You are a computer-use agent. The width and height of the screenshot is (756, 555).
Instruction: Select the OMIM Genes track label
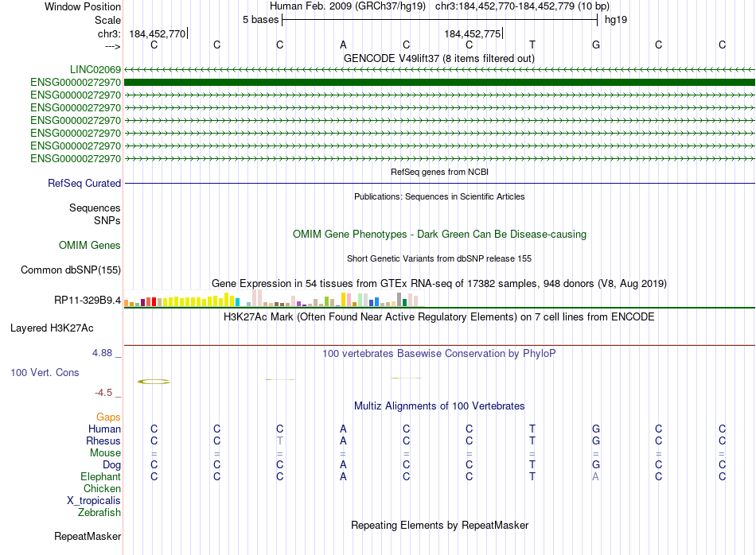[x=90, y=245]
